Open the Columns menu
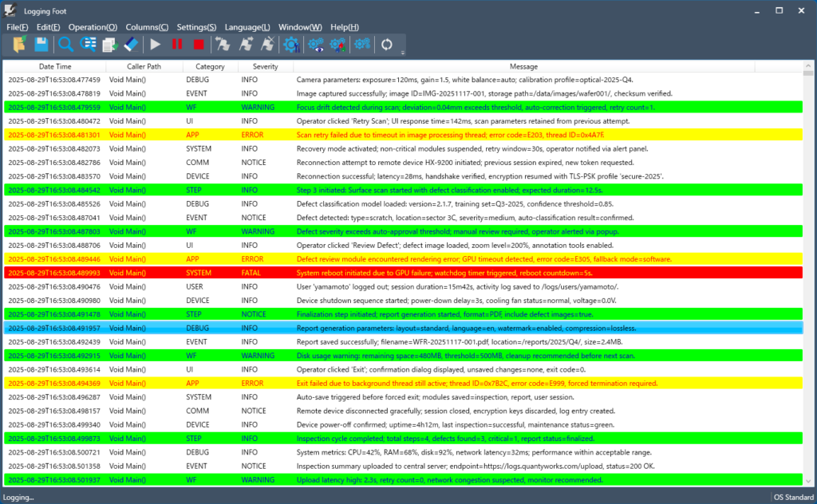This screenshot has height=504, width=817. click(147, 26)
